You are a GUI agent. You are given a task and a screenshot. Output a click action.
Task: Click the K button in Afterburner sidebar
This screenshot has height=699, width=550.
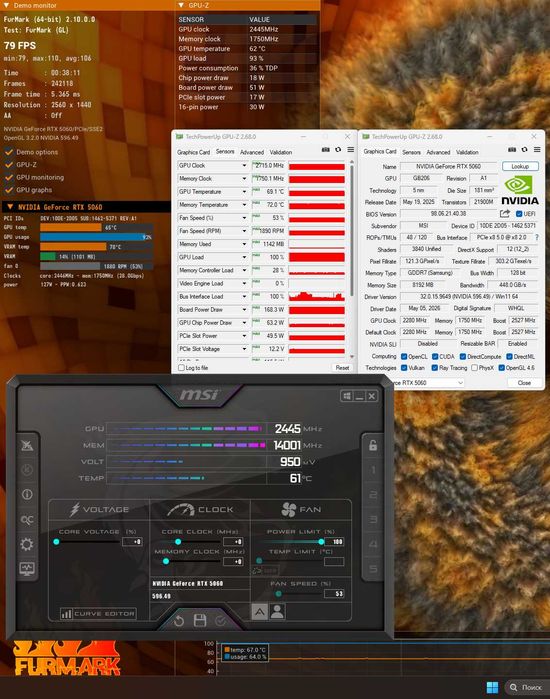coord(27,469)
